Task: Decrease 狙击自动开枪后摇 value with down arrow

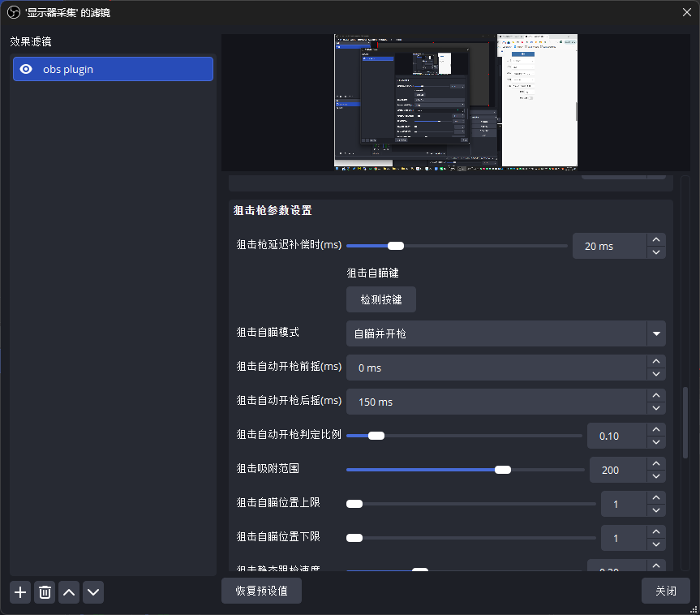Action: click(x=656, y=408)
